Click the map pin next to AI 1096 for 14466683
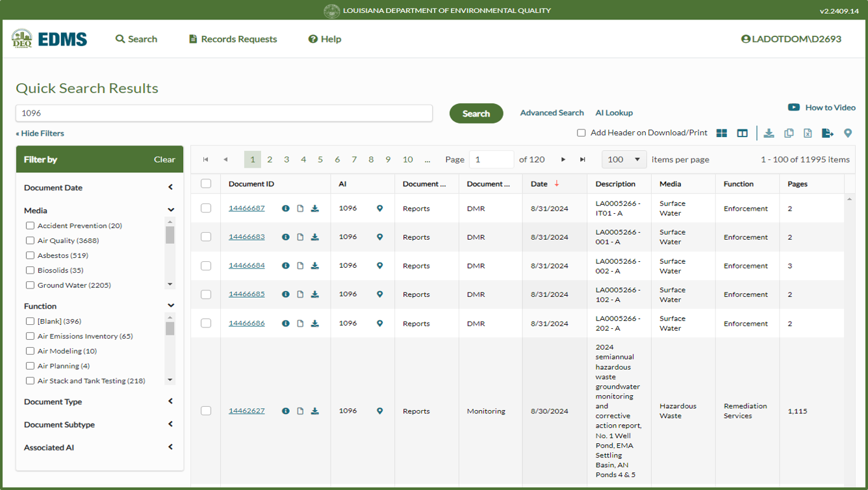 (380, 237)
